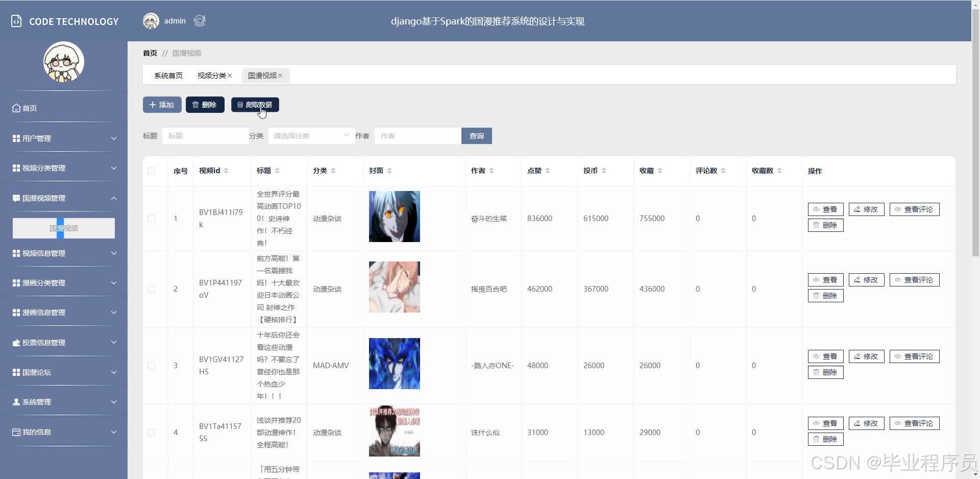Check the row 4 checkbox BV1Ta411575S
This screenshot has width=980, height=479.
pyautogui.click(x=152, y=433)
